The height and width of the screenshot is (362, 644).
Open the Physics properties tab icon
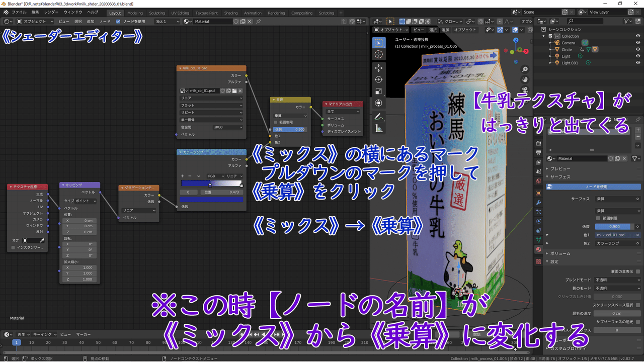(x=538, y=221)
